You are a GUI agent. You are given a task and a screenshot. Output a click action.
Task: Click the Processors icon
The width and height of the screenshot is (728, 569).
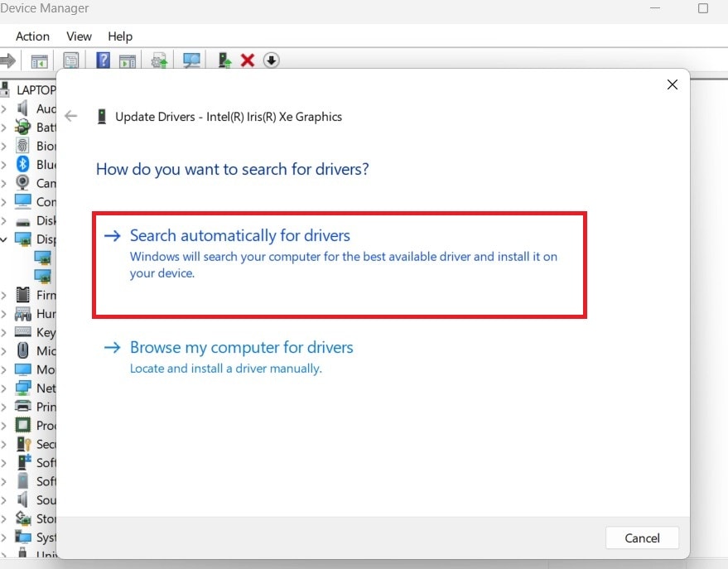(22, 425)
